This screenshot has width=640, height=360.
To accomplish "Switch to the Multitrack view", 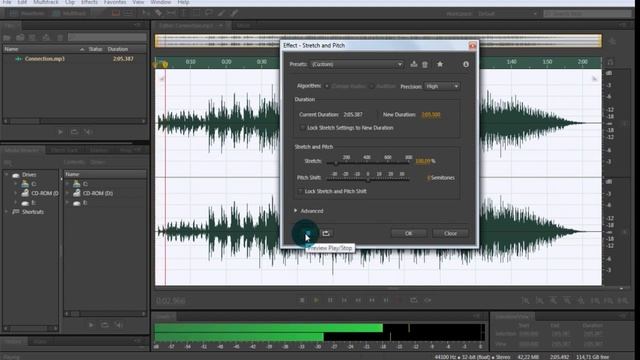I will pyautogui.click(x=69, y=13).
